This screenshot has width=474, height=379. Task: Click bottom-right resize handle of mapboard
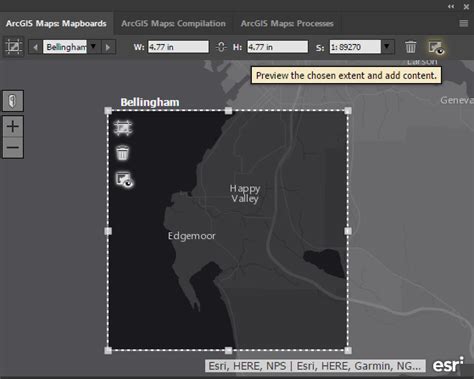coord(348,350)
